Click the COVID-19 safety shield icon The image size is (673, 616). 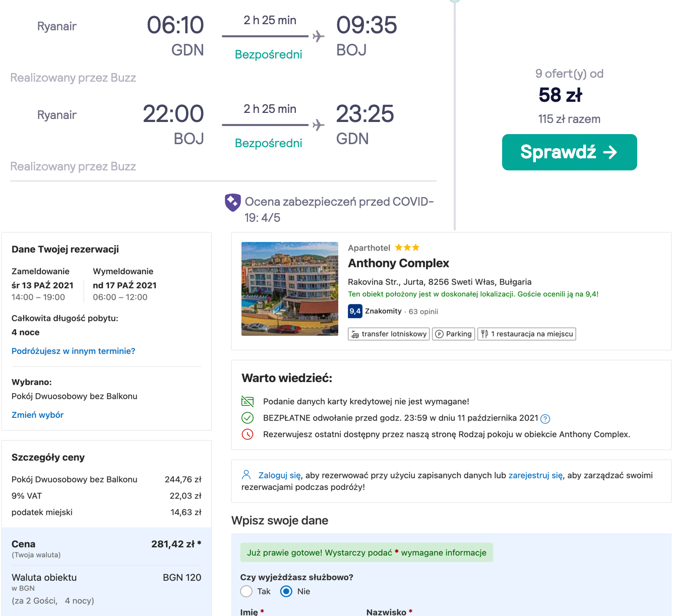[x=232, y=202]
